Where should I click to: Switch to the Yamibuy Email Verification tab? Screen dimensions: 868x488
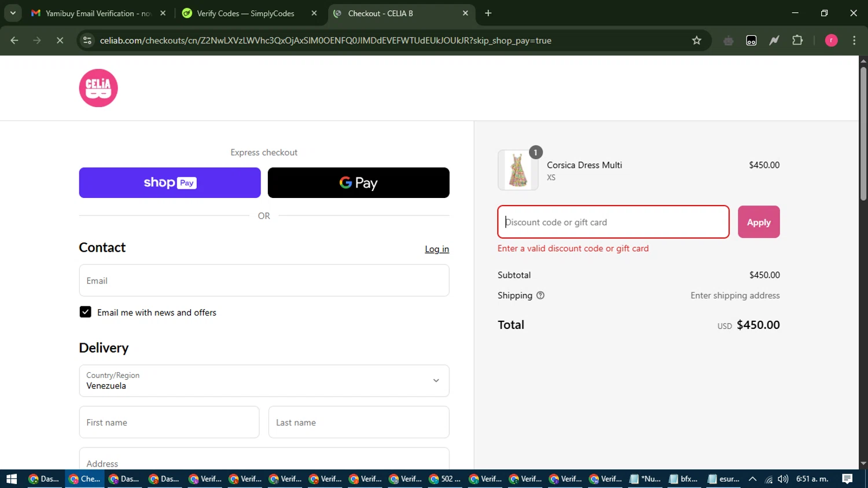(x=97, y=13)
